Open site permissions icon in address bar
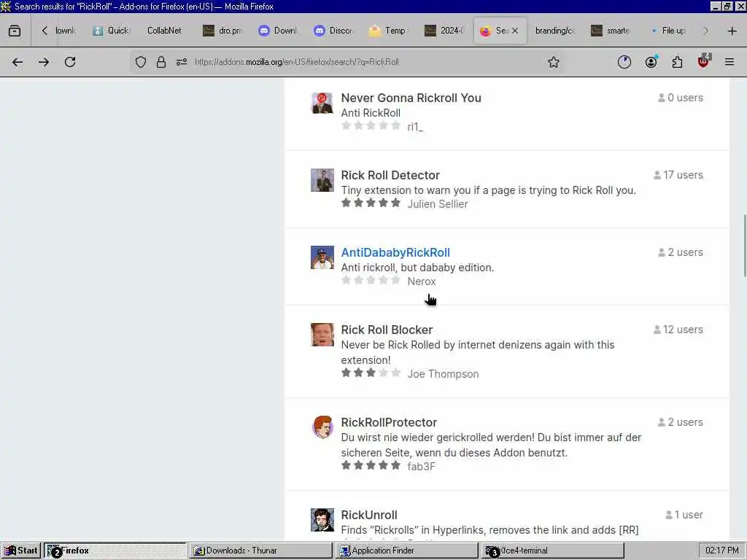 [182, 62]
